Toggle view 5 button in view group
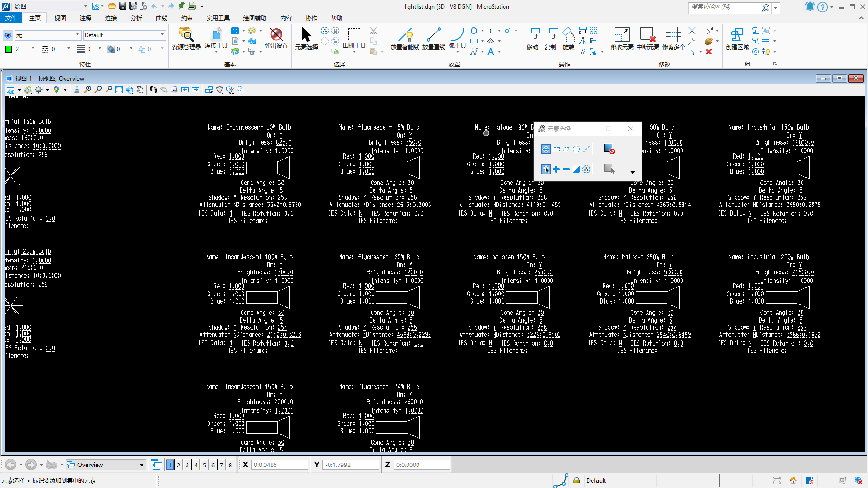This screenshot has width=868, height=488. [204, 465]
